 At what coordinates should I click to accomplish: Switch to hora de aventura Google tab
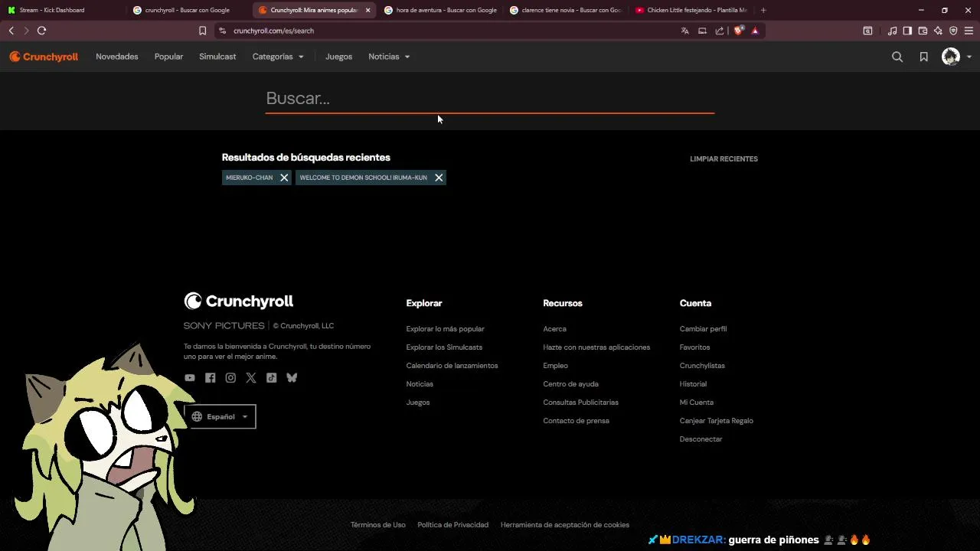[x=440, y=10]
